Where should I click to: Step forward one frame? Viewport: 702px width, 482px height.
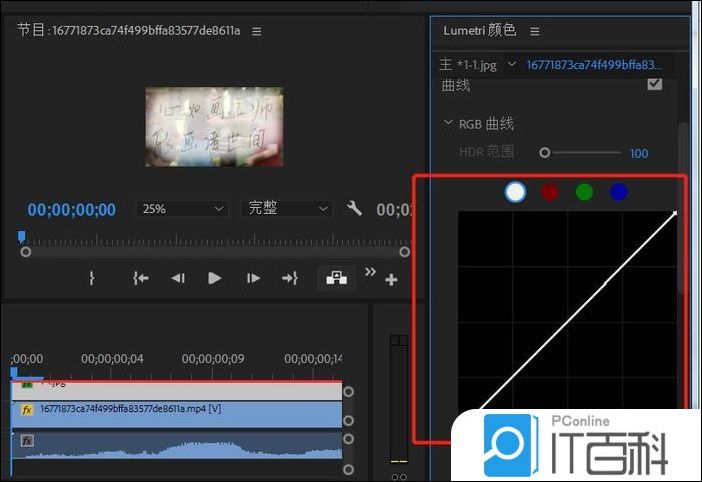[x=253, y=279]
